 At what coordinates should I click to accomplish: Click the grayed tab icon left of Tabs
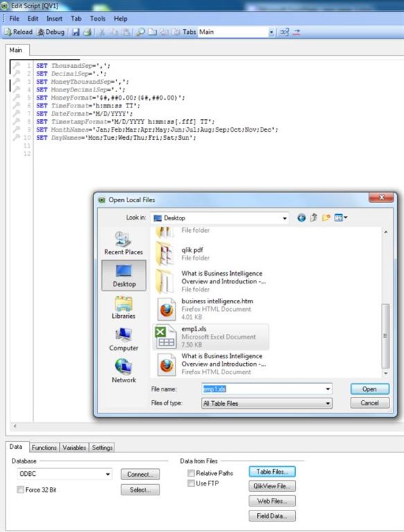[x=176, y=32]
